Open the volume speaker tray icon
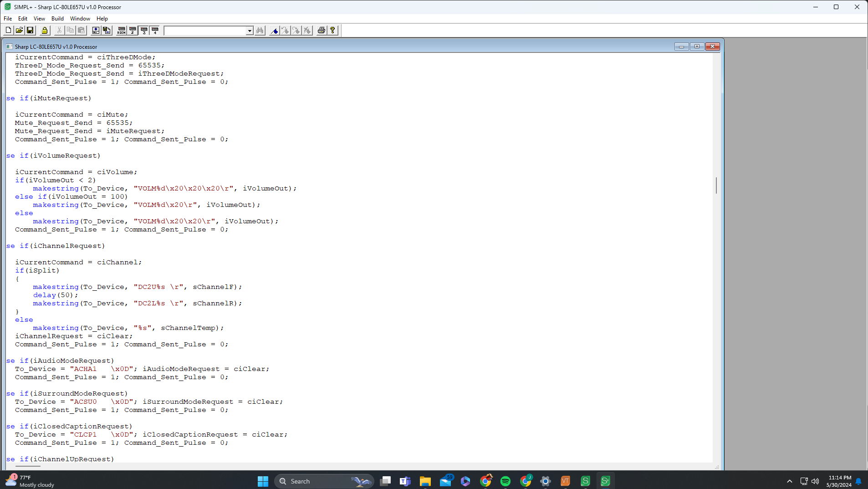The image size is (868, 489). (x=816, y=481)
